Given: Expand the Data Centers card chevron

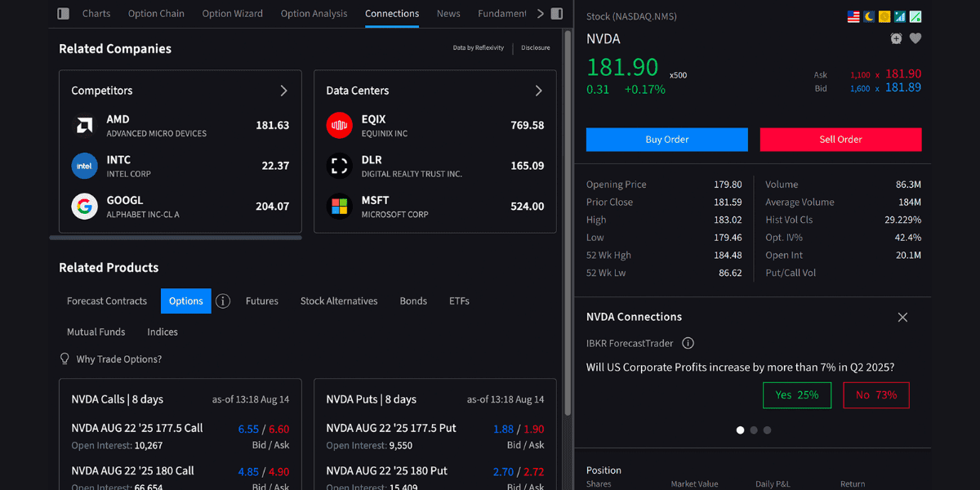Looking at the screenshot, I should click(x=538, y=91).
